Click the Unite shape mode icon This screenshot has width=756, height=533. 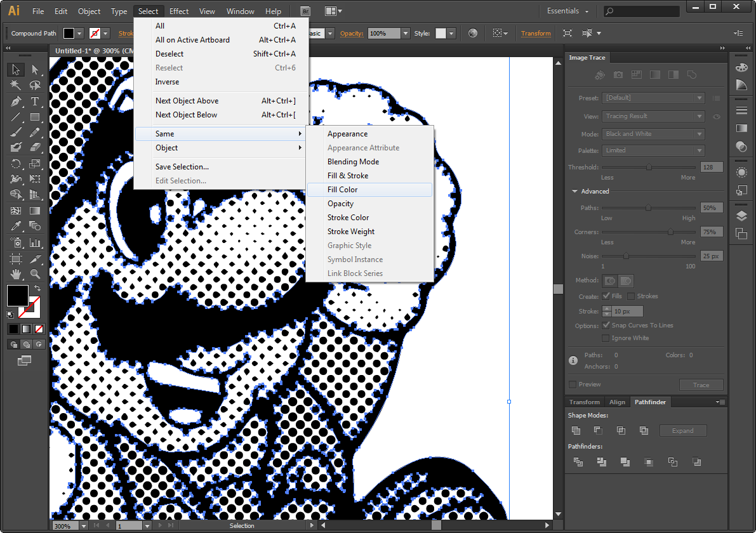[576, 430]
